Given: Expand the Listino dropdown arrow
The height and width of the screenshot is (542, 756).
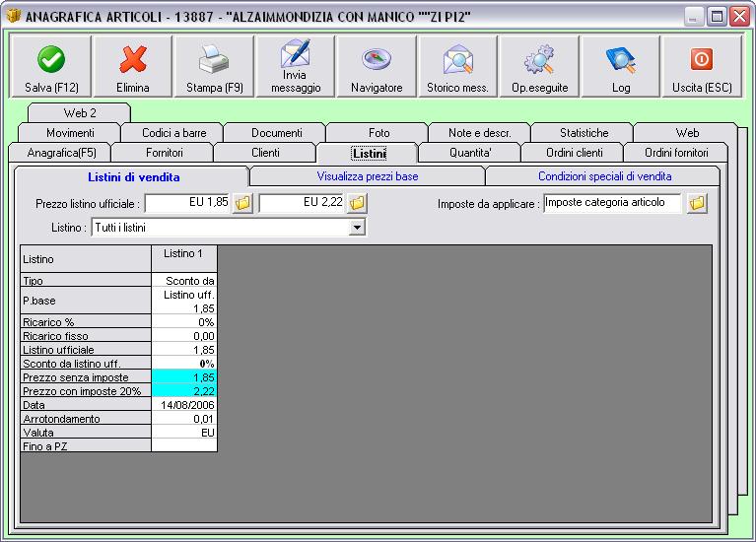Looking at the screenshot, I should [357, 227].
